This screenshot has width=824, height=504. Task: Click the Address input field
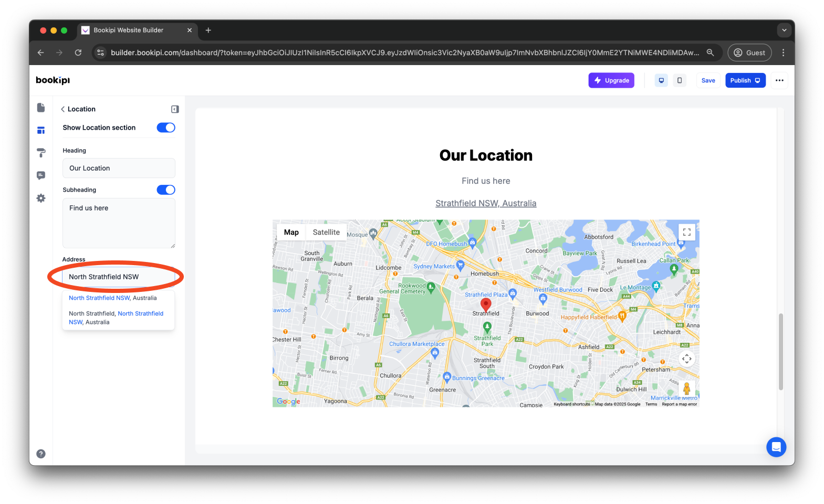(119, 277)
